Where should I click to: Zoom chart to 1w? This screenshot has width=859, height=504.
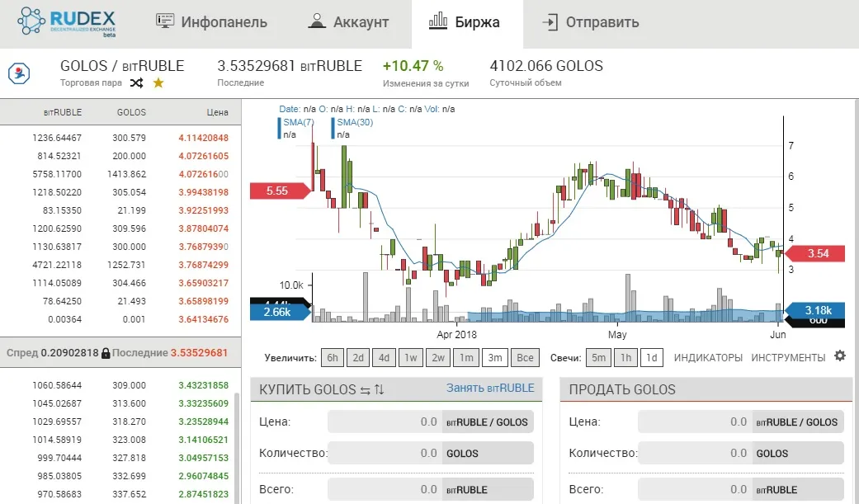[411, 358]
